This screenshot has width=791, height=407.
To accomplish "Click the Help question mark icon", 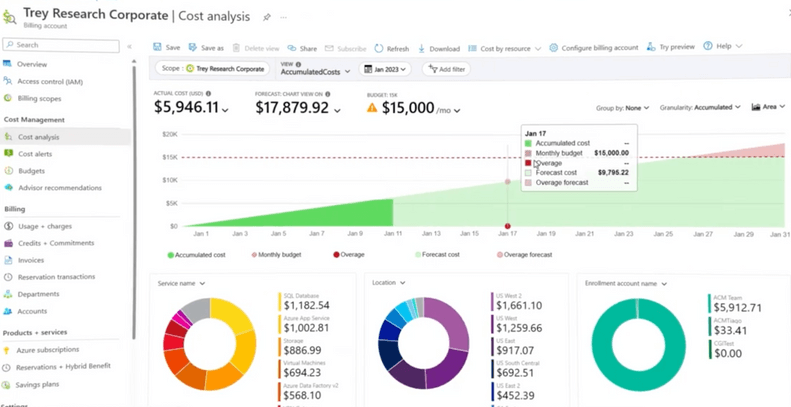I will tap(708, 46).
